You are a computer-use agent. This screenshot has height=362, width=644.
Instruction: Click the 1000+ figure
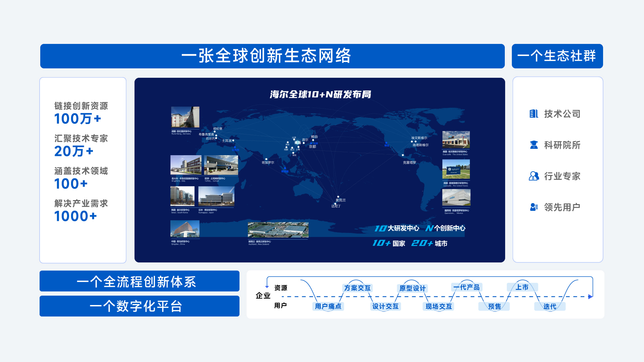point(75,216)
